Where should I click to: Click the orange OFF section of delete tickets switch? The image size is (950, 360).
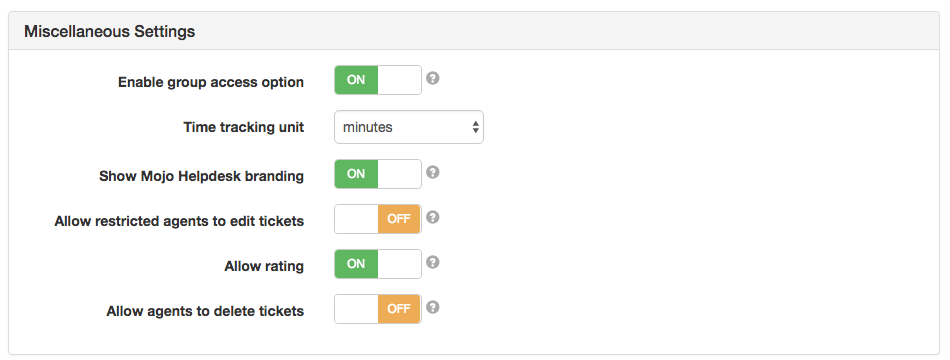[399, 308]
